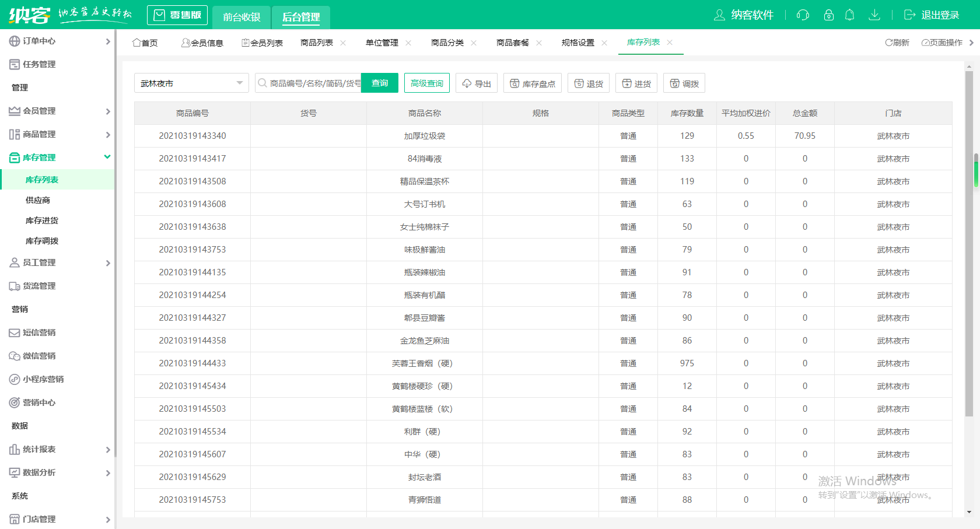Click the download icon in the top bar
This screenshot has height=529, width=980.
(874, 15)
